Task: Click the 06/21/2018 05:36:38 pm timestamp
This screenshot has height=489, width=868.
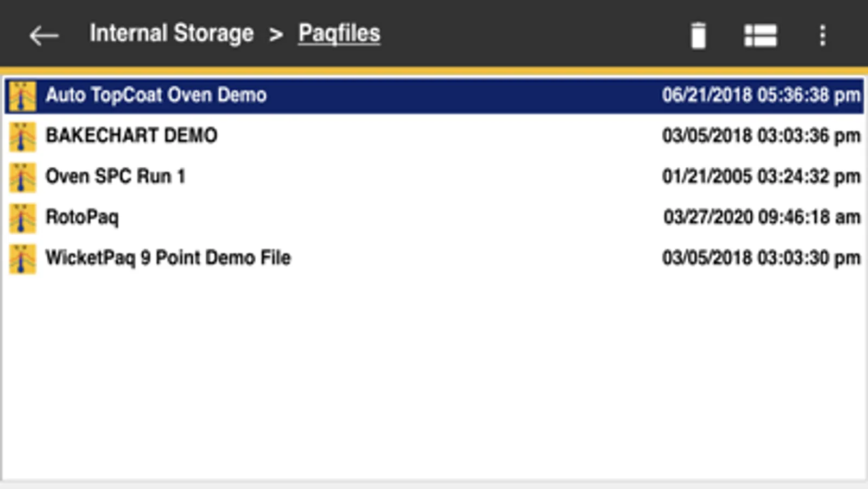Action: click(761, 95)
